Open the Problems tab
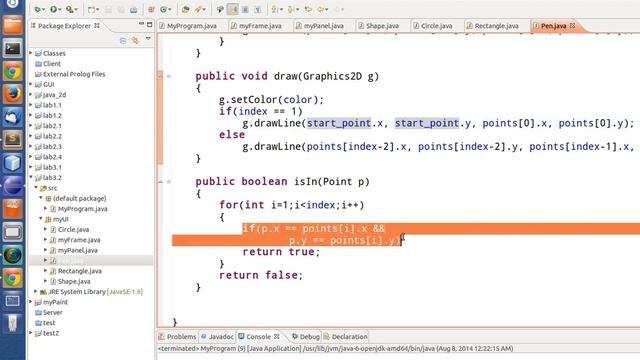The image size is (640, 360). tap(178, 337)
